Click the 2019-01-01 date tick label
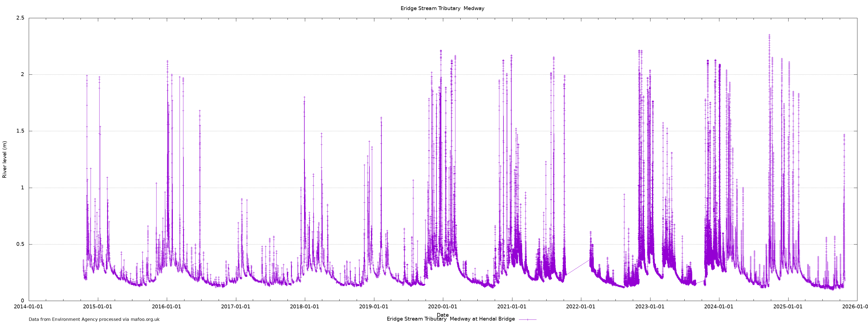 tap(374, 307)
